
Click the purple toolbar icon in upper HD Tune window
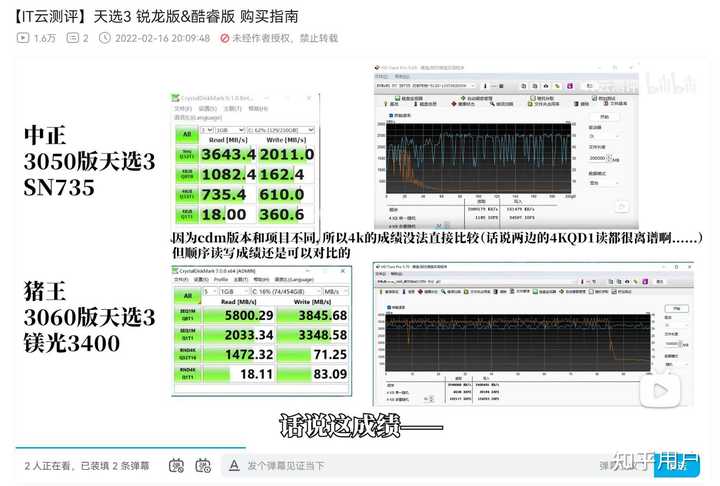(x=569, y=86)
